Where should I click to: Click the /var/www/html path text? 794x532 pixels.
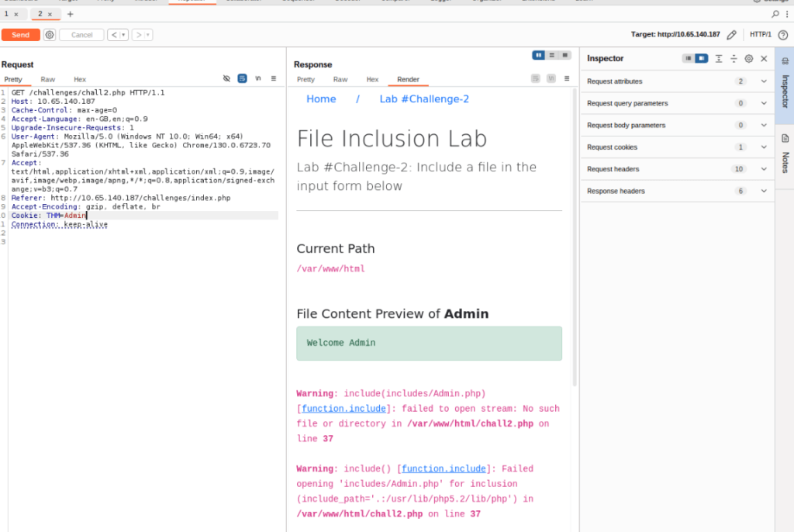[x=330, y=268]
